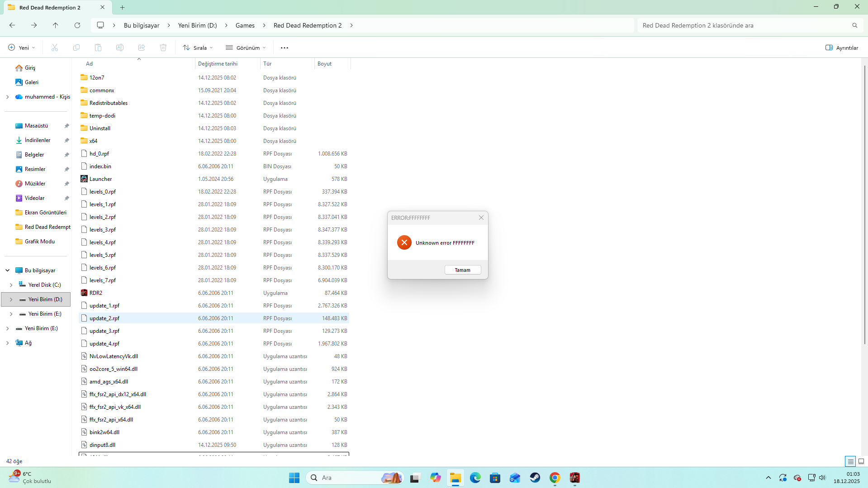
Task: Show hidden system tray icons
Action: (x=768, y=478)
